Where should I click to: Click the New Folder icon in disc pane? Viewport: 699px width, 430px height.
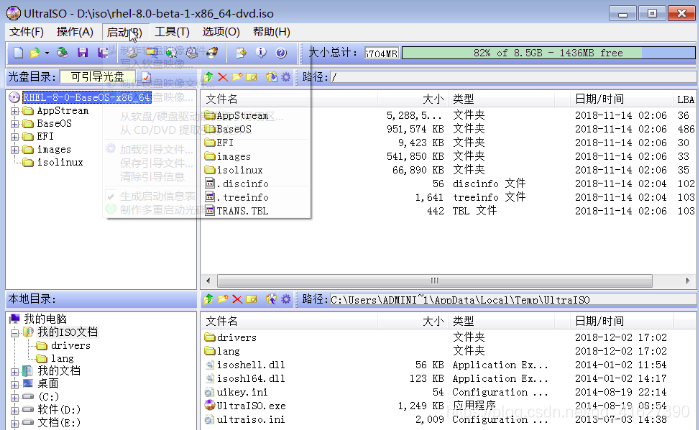point(237,77)
